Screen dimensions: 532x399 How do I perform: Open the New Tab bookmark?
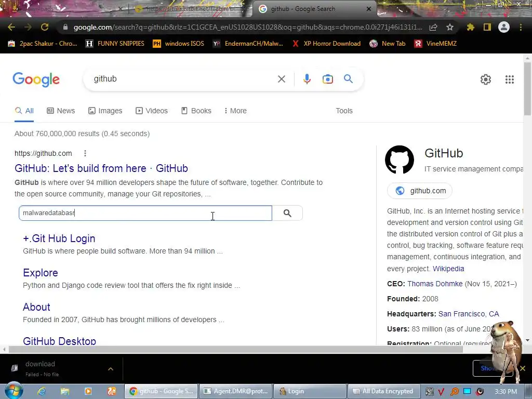tap(388, 44)
